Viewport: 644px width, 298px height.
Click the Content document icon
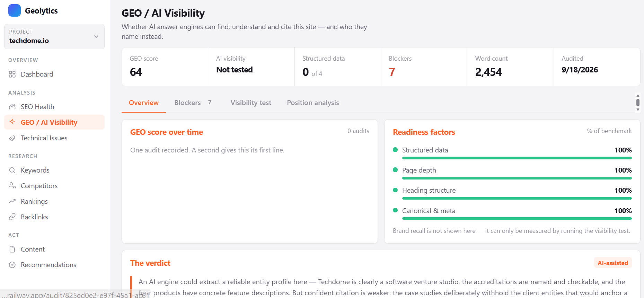(12, 249)
